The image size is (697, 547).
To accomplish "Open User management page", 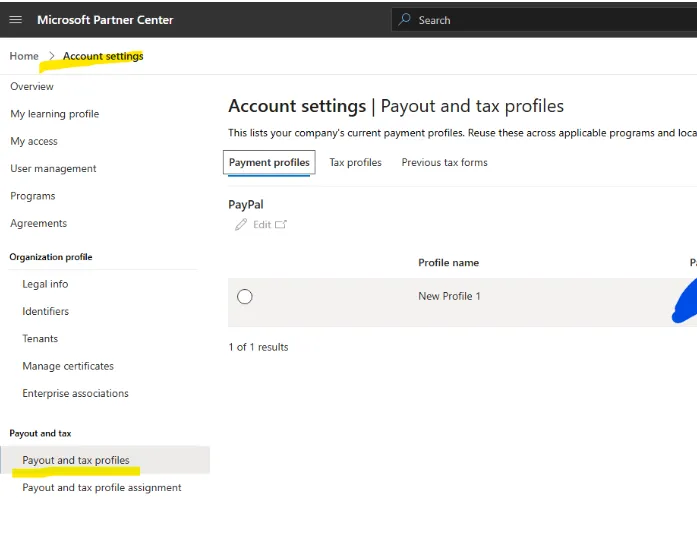I will pyautogui.click(x=53, y=169).
